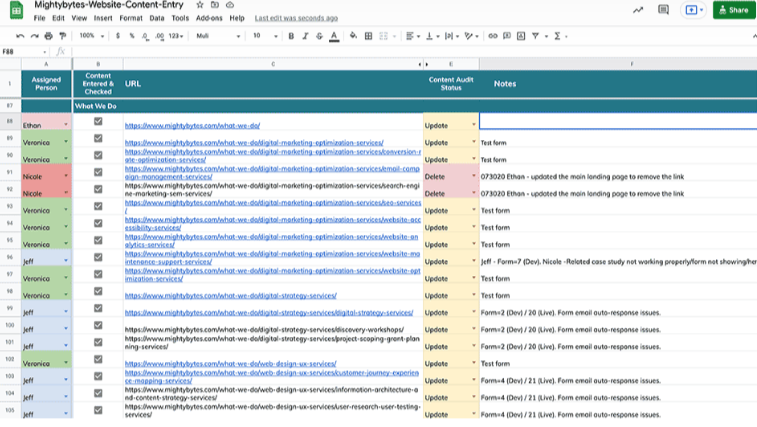Open status dropdown for Delete in row 91
Viewport: 757px width, 427px height.
(474, 176)
